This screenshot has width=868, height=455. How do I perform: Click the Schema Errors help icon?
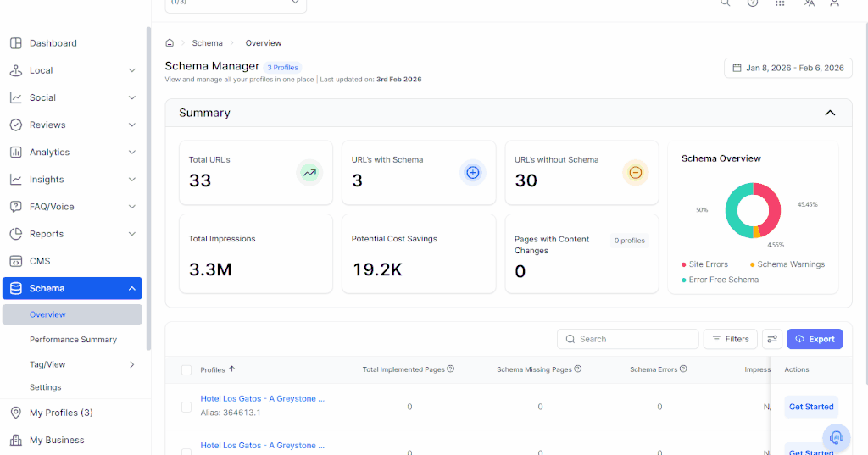pos(683,369)
